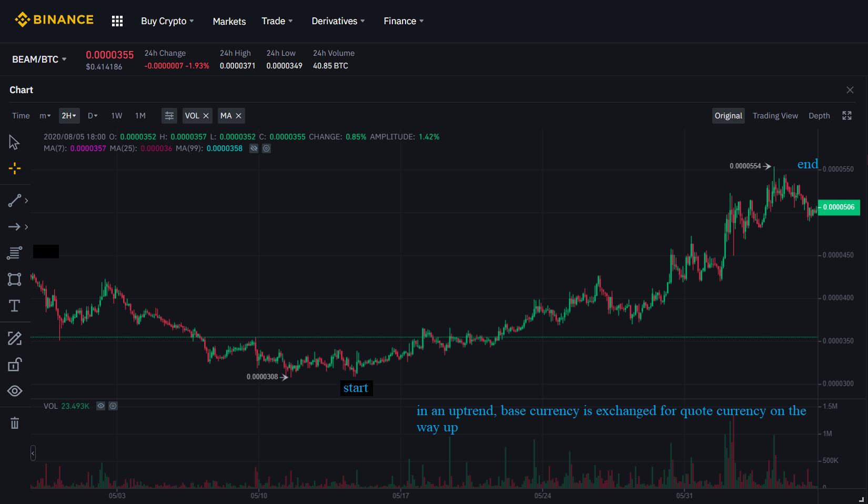Screen dimensions: 868x504
Task: Switch to the Trading View tab
Action: point(775,116)
